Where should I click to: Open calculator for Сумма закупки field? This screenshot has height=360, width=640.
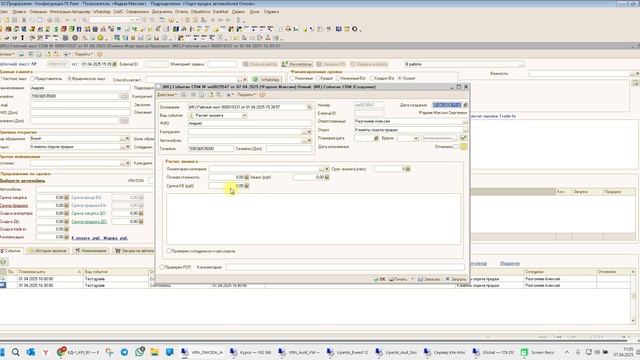coord(67,198)
